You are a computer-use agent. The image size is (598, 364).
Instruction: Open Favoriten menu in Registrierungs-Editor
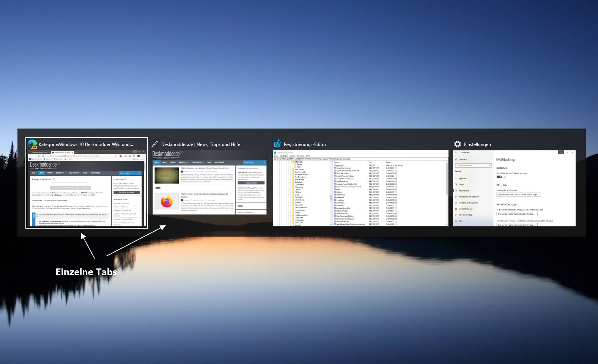(x=301, y=156)
